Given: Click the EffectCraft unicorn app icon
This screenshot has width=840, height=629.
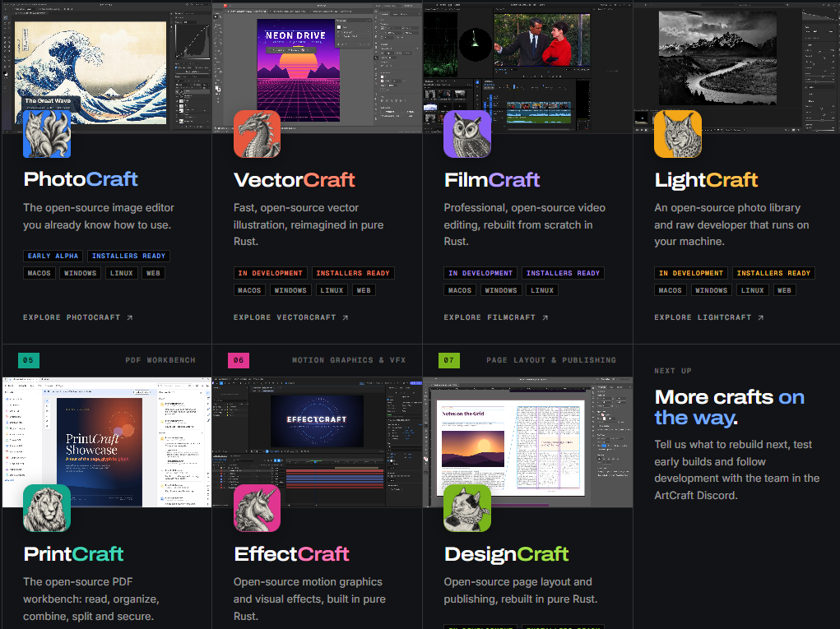Looking at the screenshot, I should point(258,508).
